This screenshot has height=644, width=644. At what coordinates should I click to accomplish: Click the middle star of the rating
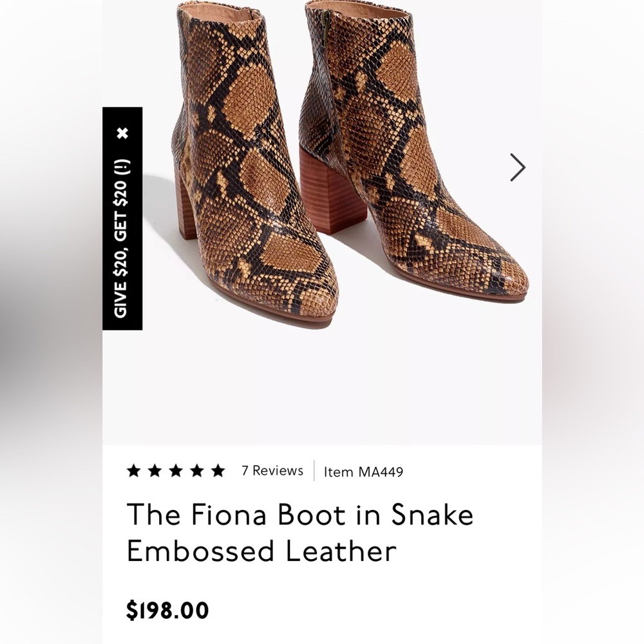175,471
